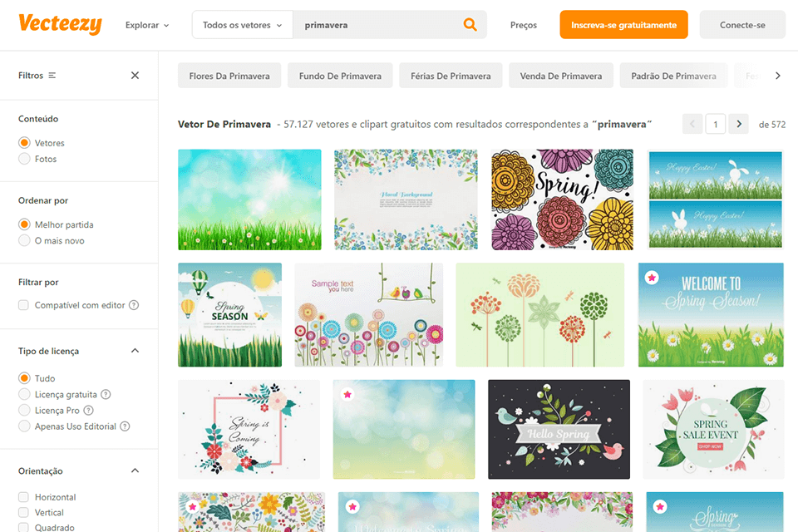Click the previous page arrow
This screenshot has height=532, width=798.
[x=692, y=123]
